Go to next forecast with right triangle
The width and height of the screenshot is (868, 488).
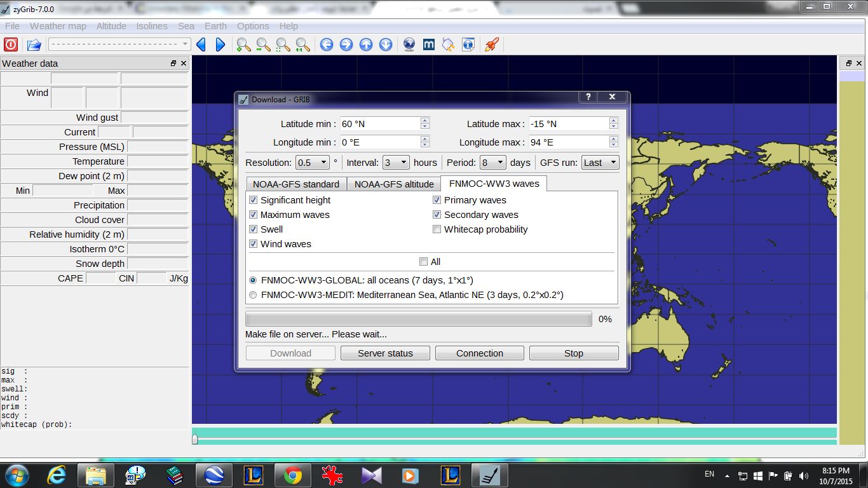click(x=220, y=44)
